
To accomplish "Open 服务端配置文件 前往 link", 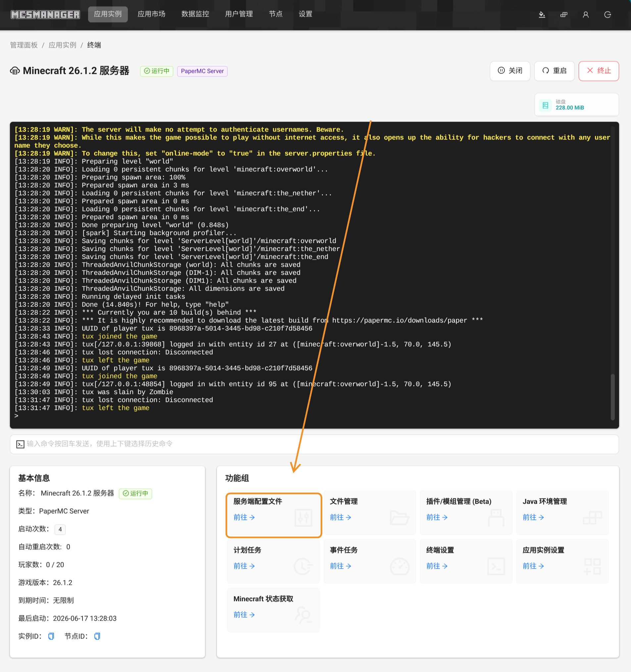I will tap(244, 517).
